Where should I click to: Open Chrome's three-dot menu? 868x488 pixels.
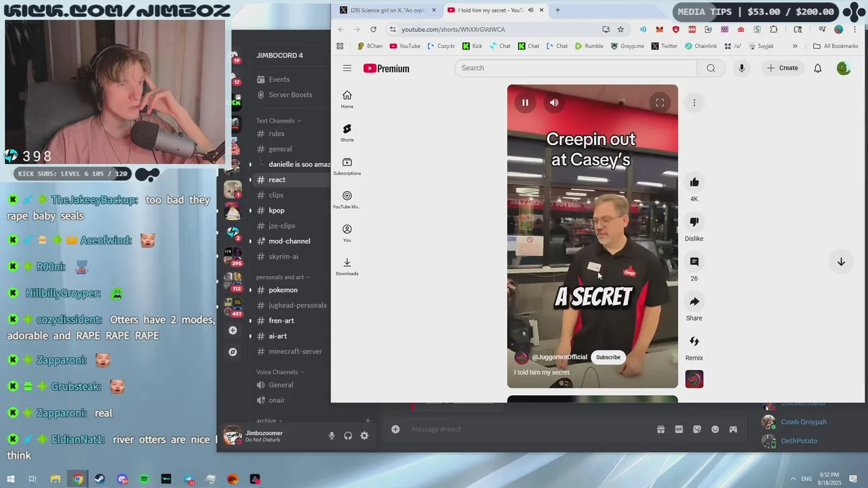(x=856, y=29)
